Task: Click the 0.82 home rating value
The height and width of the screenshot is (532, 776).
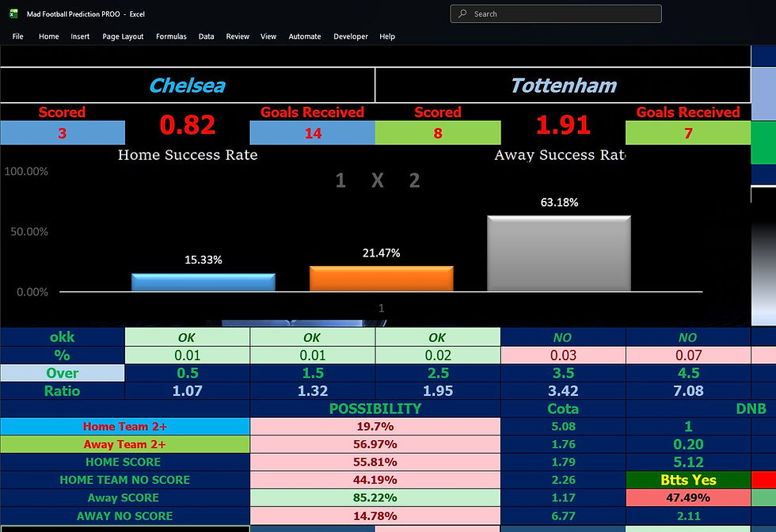Action: click(188, 125)
